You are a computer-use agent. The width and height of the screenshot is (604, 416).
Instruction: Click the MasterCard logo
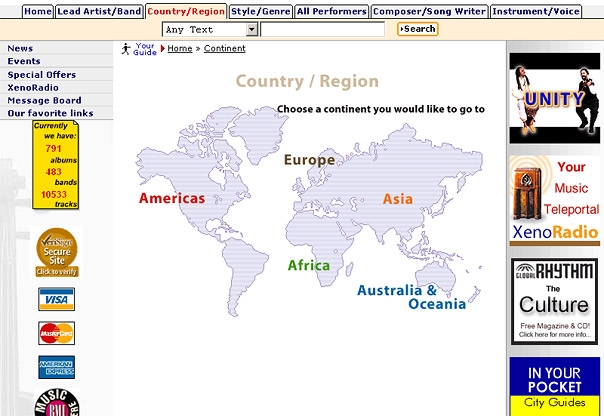point(57,333)
